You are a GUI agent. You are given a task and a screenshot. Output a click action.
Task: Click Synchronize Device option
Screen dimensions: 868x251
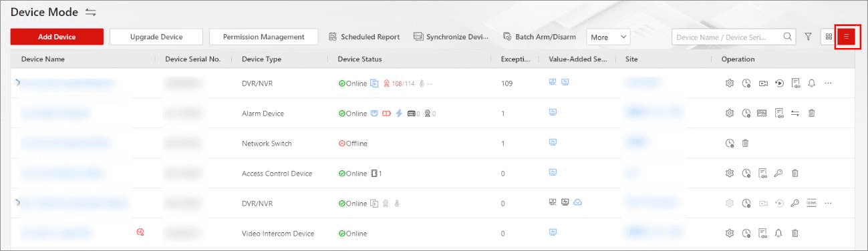(452, 37)
